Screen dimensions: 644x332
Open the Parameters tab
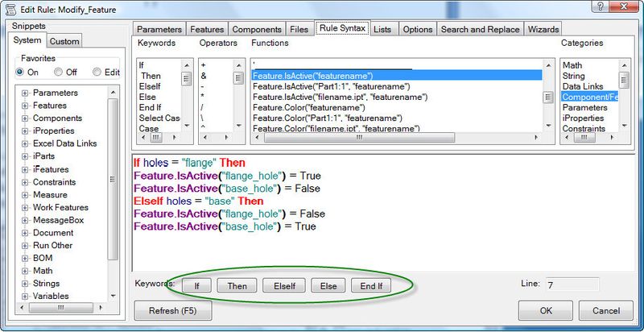pos(159,29)
